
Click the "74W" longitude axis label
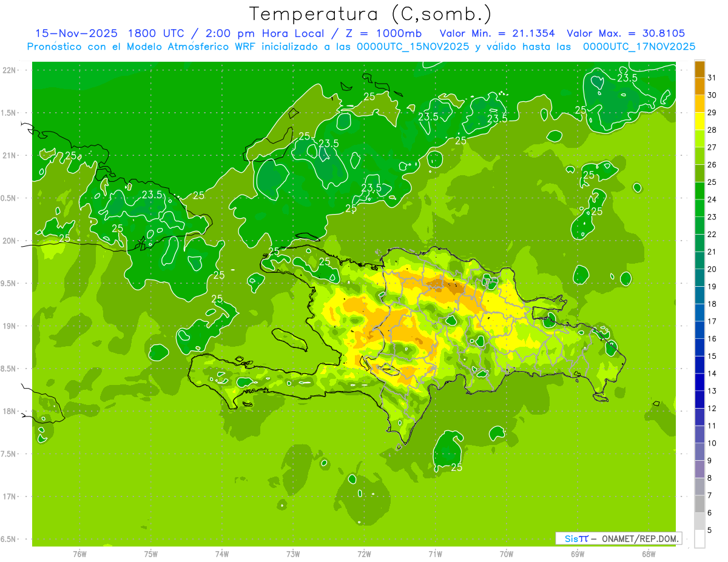(x=222, y=554)
